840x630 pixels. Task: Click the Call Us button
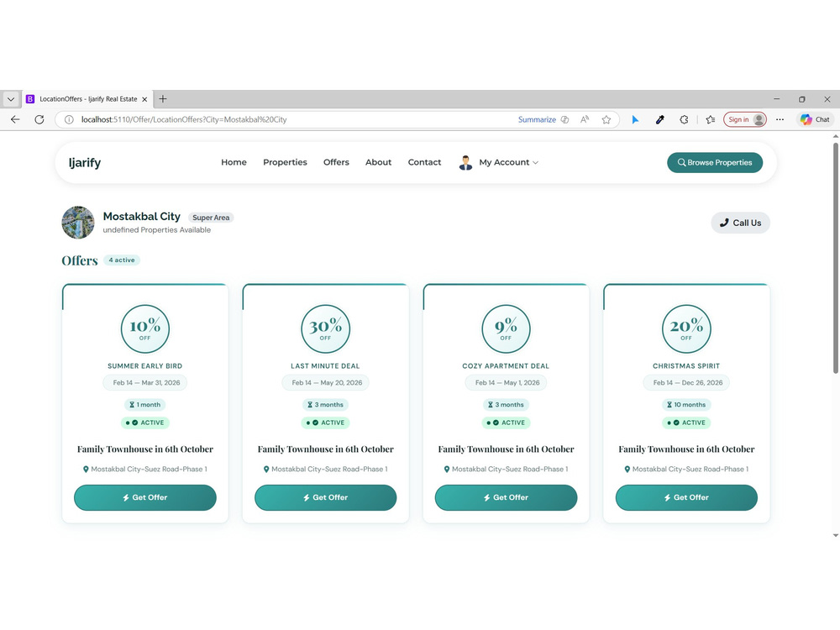pos(740,223)
